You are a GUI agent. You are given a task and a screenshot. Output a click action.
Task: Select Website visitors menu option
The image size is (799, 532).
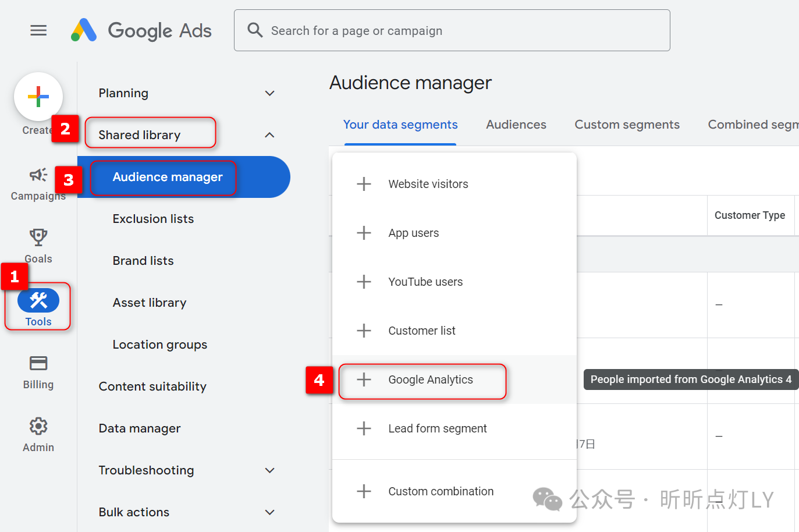454,184
